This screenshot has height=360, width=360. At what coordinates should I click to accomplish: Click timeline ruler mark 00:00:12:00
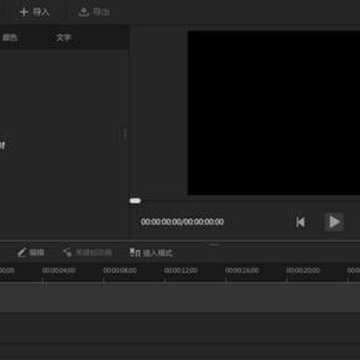click(x=181, y=271)
